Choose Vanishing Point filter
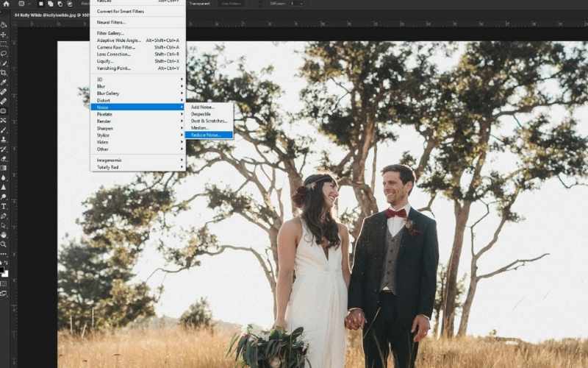588x368 pixels. pyautogui.click(x=138, y=68)
